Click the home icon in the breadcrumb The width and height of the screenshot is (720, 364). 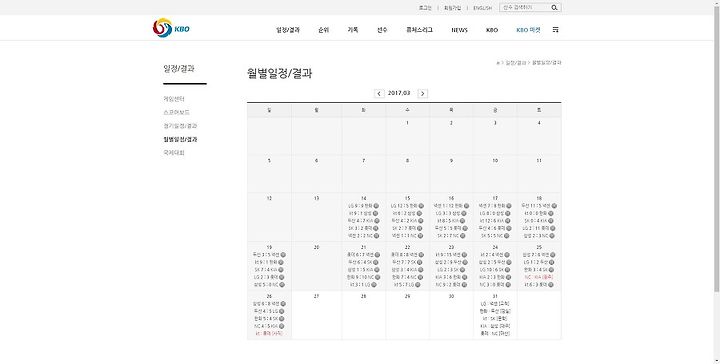click(497, 63)
